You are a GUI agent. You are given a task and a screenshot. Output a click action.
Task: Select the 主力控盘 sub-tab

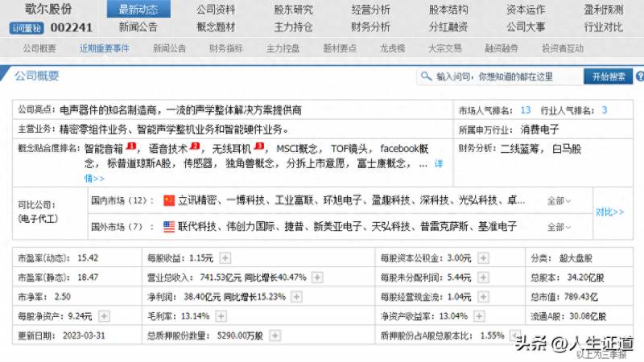click(283, 48)
